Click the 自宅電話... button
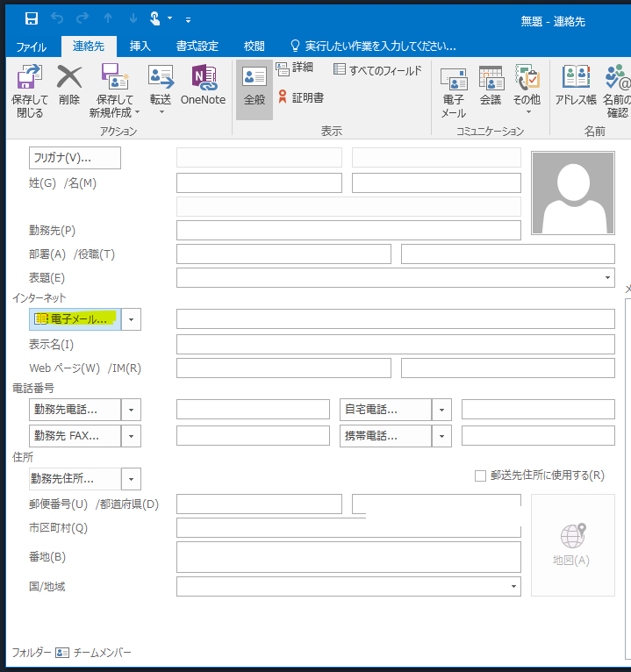The height and width of the screenshot is (672, 631). tap(385, 411)
